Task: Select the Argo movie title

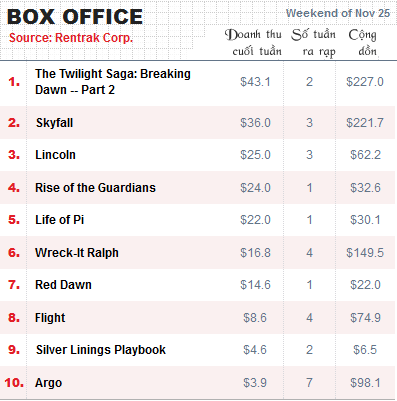Action: (48, 383)
